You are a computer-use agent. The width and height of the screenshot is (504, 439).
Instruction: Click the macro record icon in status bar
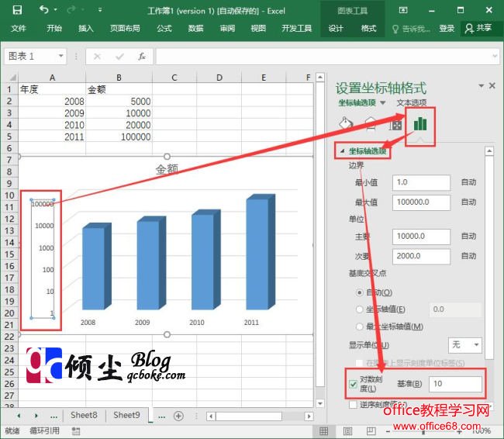click(x=76, y=431)
